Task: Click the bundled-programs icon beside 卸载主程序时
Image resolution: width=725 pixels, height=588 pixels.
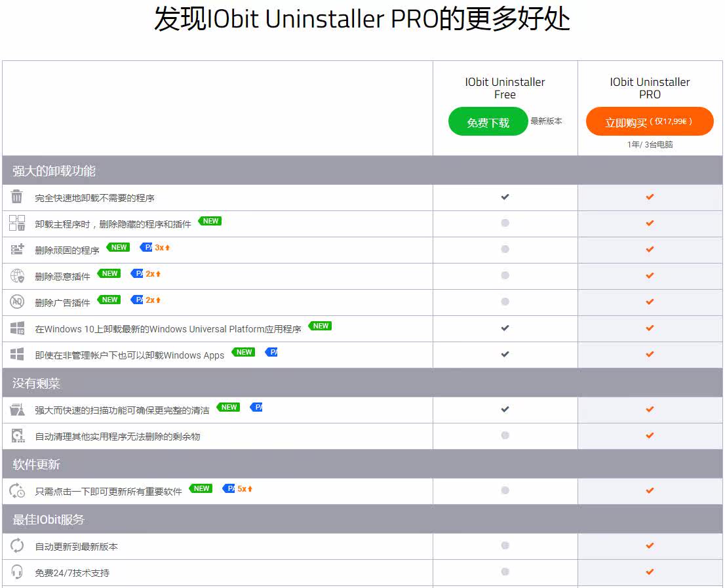Action: point(17,223)
